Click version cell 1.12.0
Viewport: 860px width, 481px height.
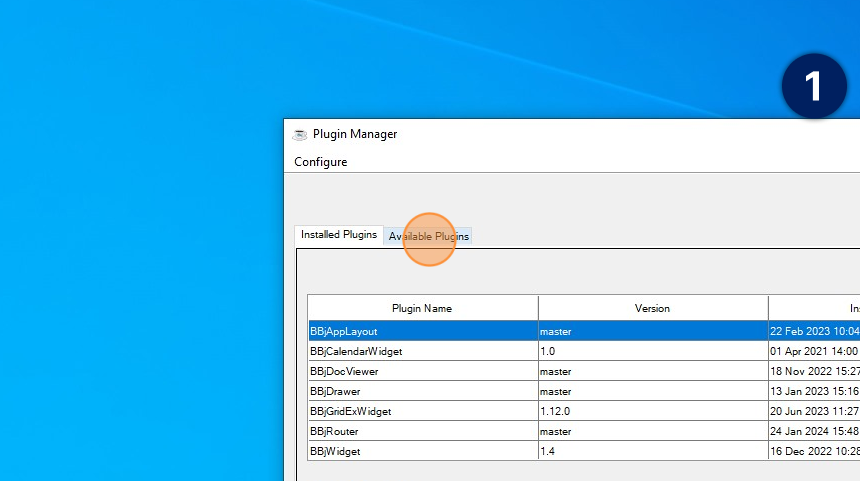652,411
